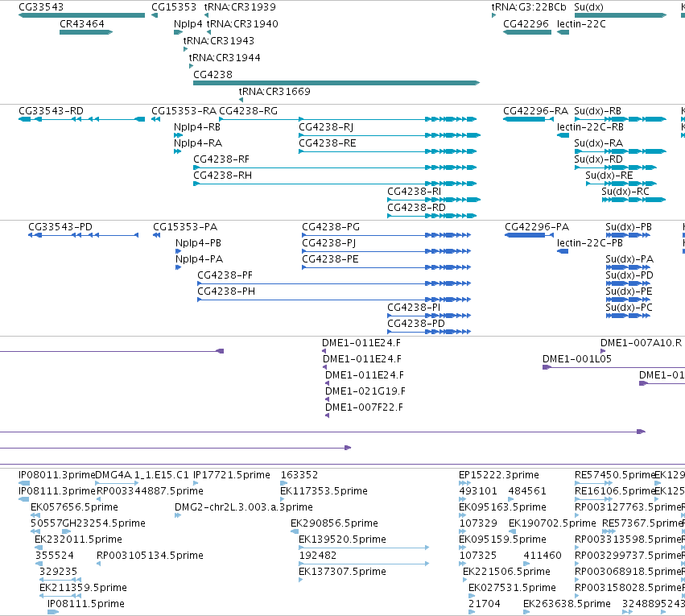Open the CG15353 gene label
The image size is (685, 616).
click(x=173, y=7)
